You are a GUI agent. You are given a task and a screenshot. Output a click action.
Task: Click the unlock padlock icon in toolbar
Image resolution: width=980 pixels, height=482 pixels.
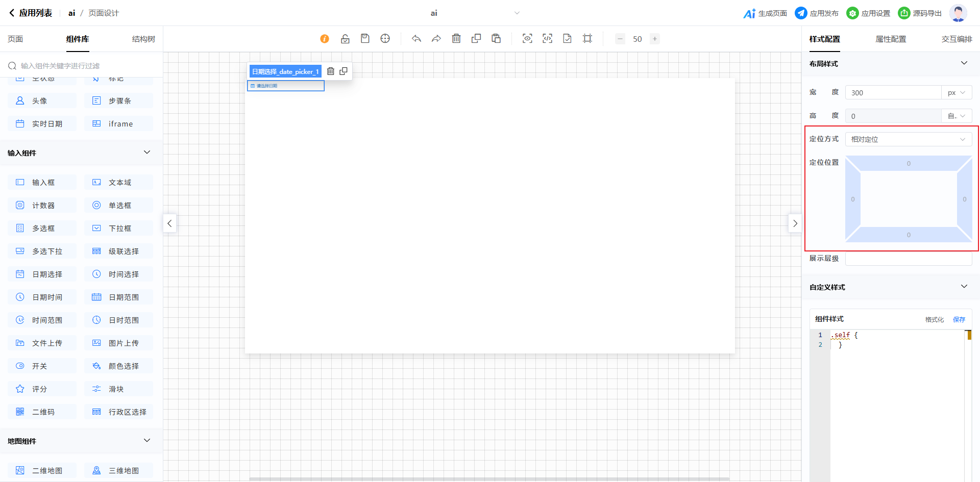pos(345,39)
